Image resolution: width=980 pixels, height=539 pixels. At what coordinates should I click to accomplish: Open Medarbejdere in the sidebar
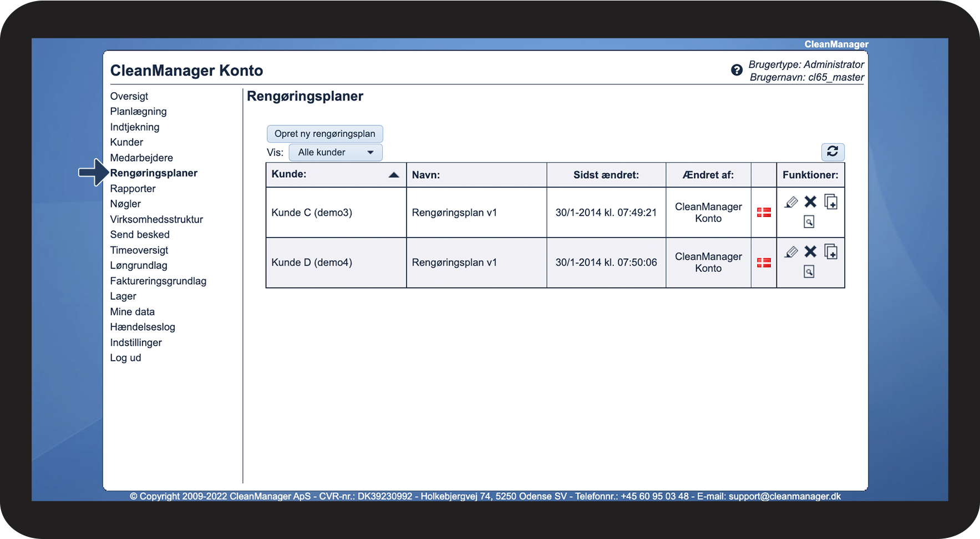pos(141,158)
